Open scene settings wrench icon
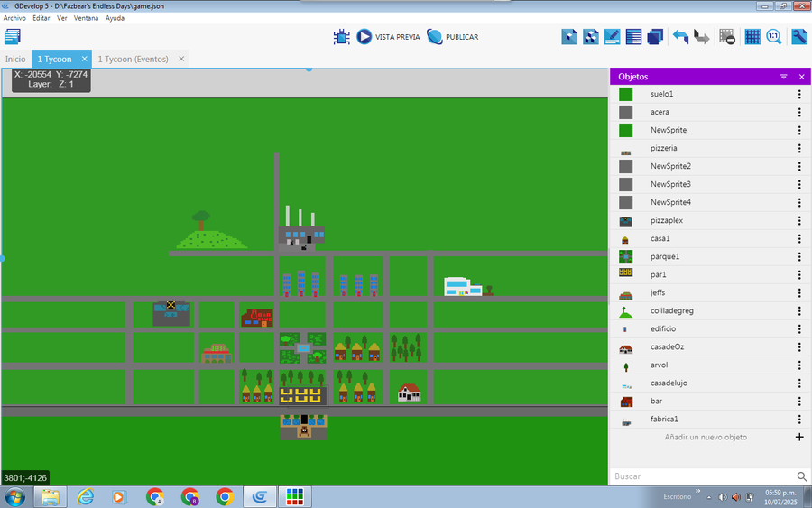Viewport: 812px width, 508px height. point(799,37)
